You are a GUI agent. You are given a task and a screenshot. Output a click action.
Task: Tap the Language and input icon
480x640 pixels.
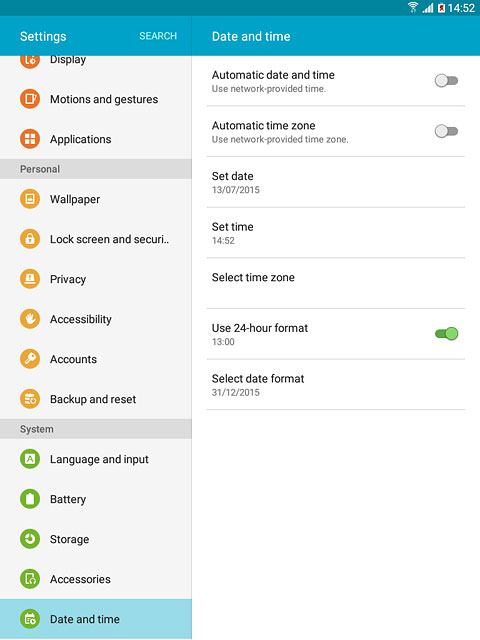(x=30, y=459)
